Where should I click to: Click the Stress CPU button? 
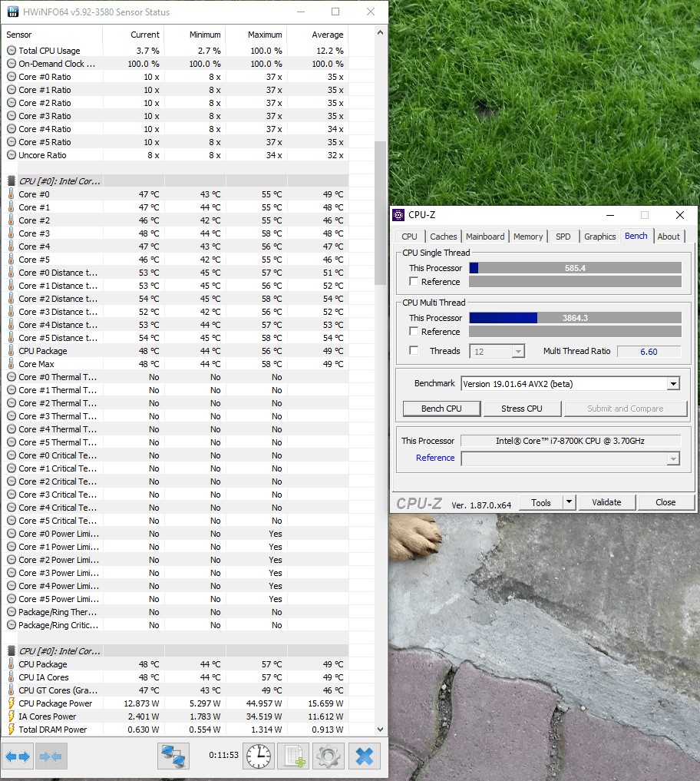pyautogui.click(x=522, y=409)
